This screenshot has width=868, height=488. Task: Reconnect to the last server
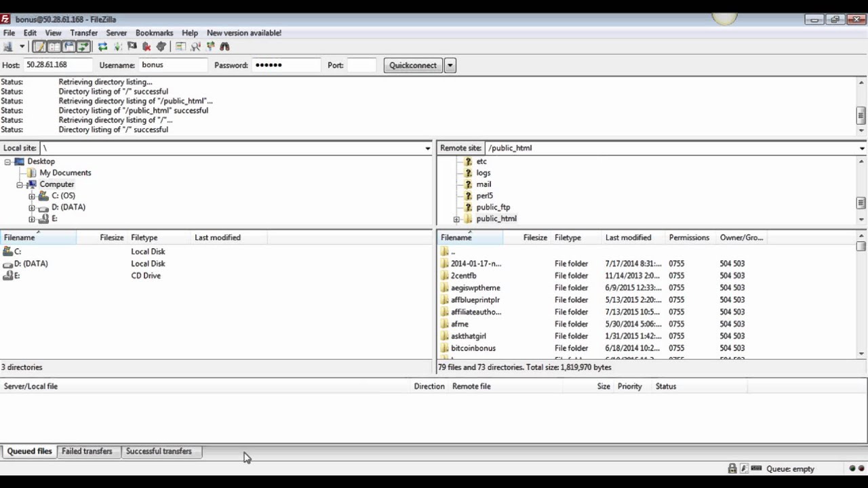161,47
